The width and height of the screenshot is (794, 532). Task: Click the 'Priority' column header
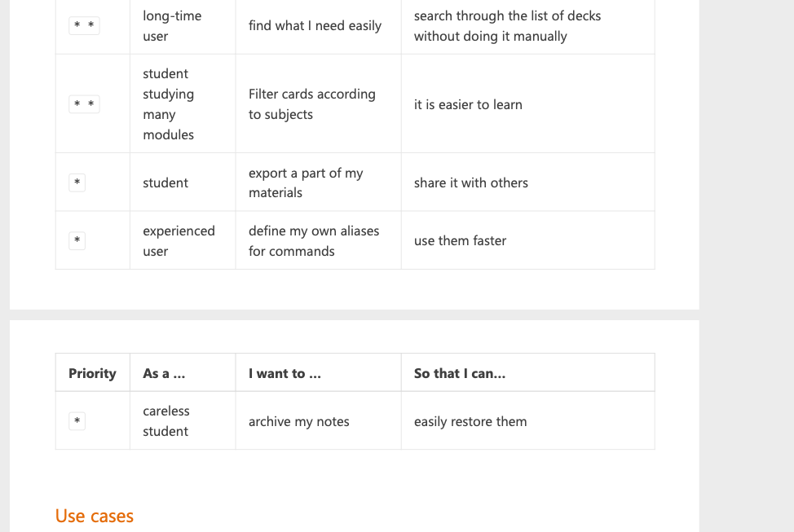92,373
